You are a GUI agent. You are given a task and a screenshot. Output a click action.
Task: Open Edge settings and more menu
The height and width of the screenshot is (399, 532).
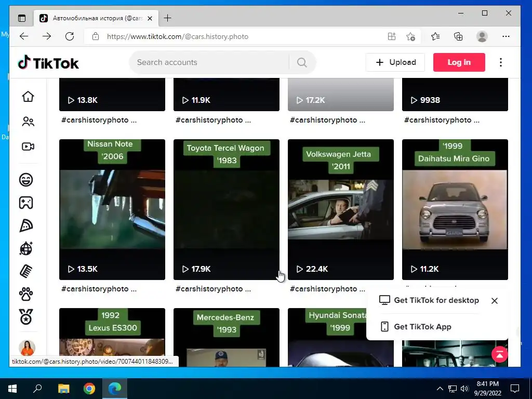(x=506, y=36)
